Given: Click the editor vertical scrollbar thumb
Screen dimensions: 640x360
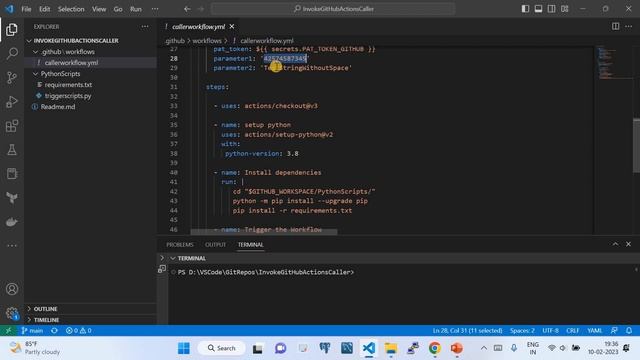Looking at the screenshot, I should point(636,146).
